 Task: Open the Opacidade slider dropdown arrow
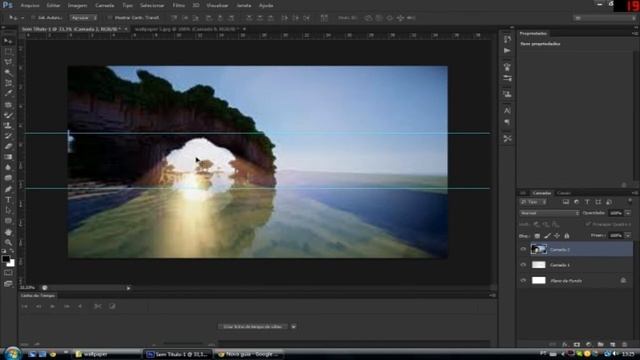tap(628, 213)
